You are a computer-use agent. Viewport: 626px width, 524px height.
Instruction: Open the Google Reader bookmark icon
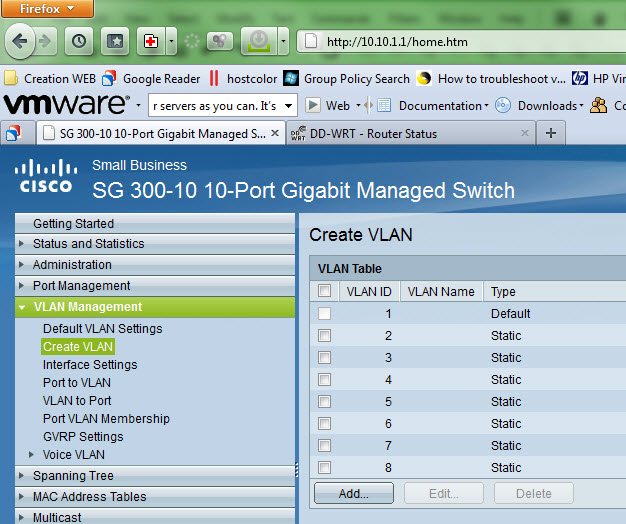109,78
